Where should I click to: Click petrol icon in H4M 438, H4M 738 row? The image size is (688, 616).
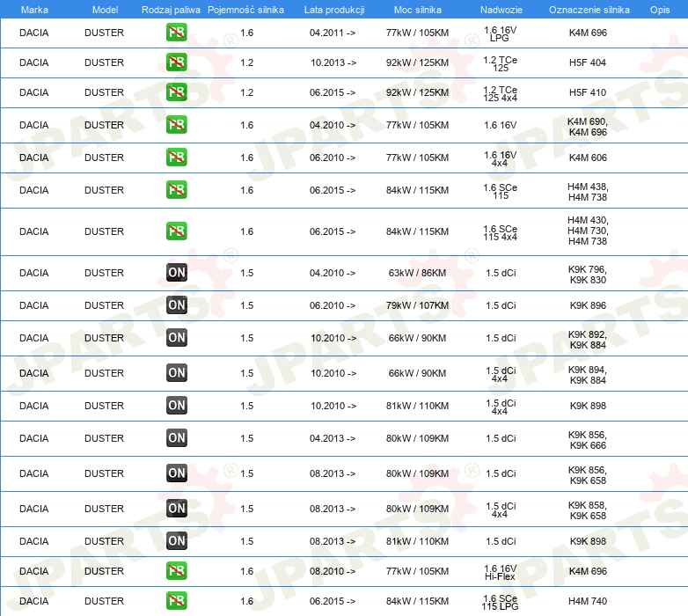(x=176, y=189)
